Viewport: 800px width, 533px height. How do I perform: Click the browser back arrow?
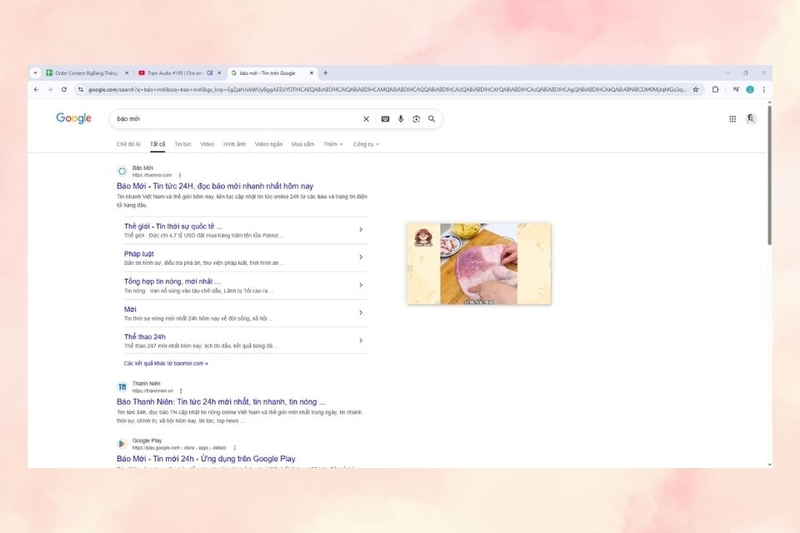[36, 89]
